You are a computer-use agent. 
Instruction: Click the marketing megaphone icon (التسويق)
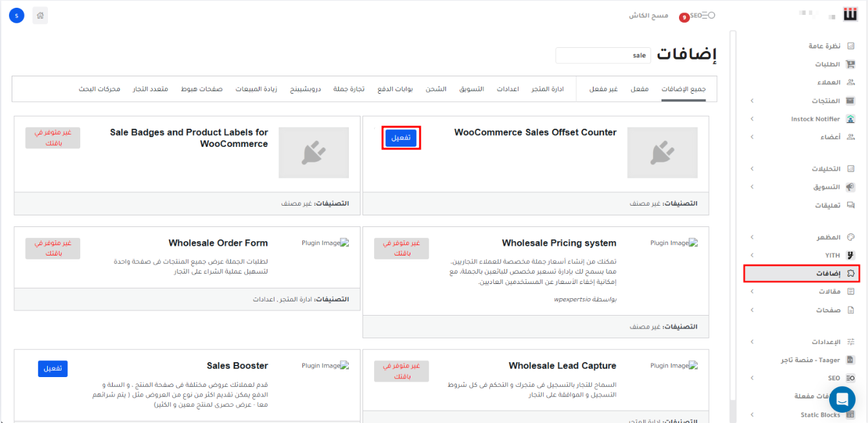851,187
